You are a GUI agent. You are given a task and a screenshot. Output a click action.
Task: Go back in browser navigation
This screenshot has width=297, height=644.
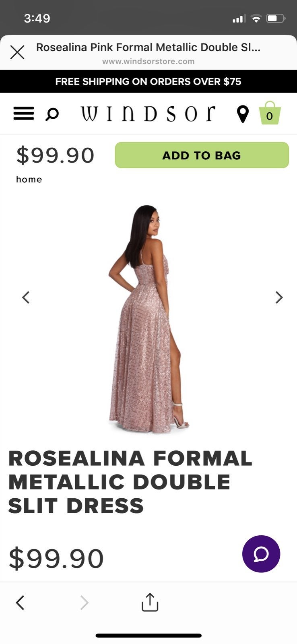20,603
